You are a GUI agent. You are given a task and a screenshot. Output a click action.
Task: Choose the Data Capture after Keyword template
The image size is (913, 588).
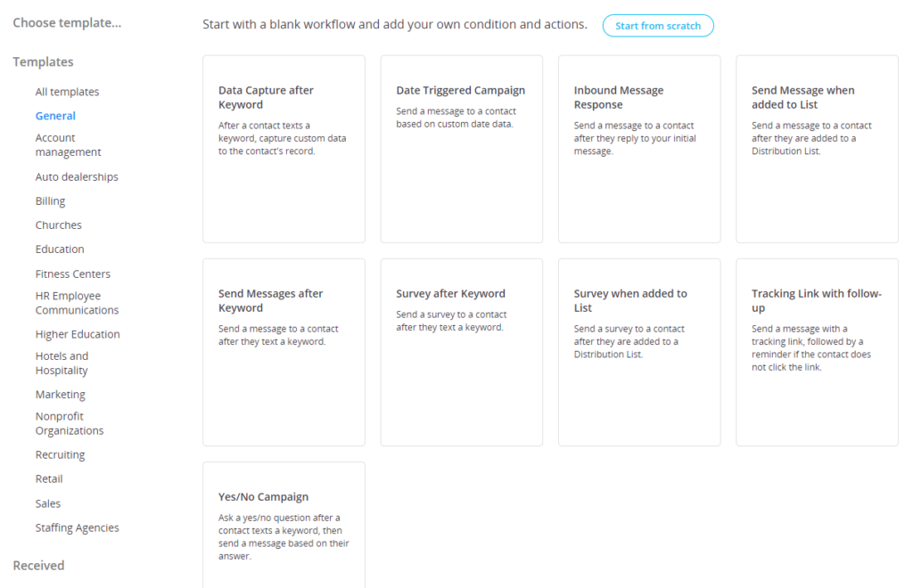[284, 149]
